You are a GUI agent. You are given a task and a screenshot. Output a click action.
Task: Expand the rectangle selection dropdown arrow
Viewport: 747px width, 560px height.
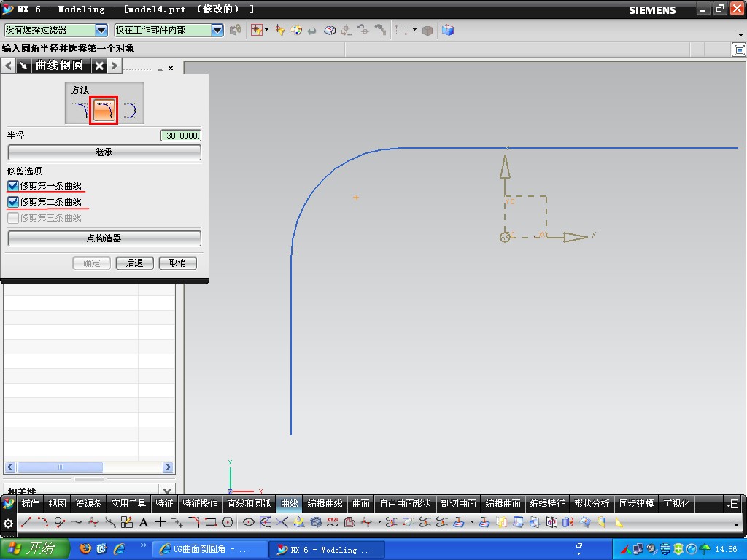click(414, 29)
